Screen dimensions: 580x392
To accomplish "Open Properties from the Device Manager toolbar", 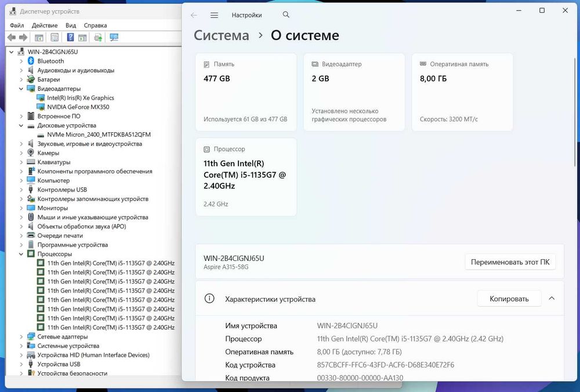I will point(55,37).
